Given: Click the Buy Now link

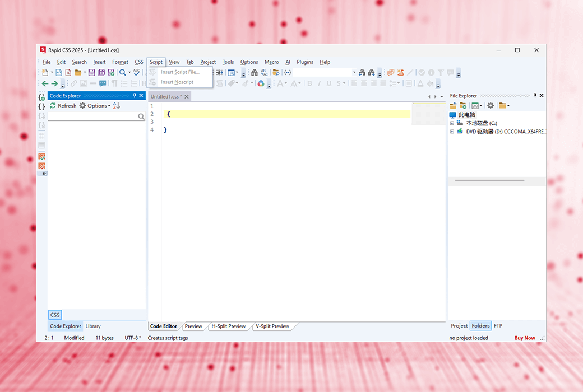Looking at the screenshot, I should tap(525, 338).
